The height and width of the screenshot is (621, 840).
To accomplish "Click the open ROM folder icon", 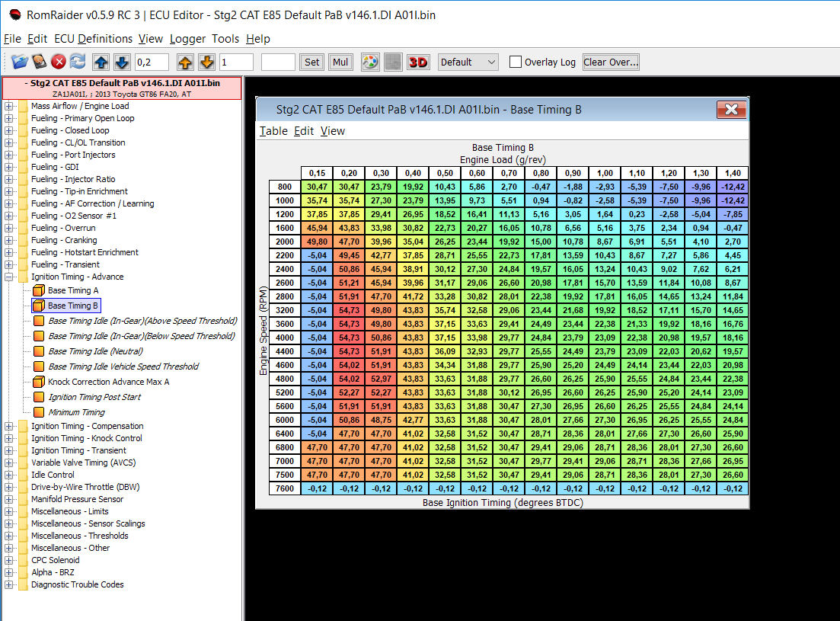I will [x=19, y=62].
